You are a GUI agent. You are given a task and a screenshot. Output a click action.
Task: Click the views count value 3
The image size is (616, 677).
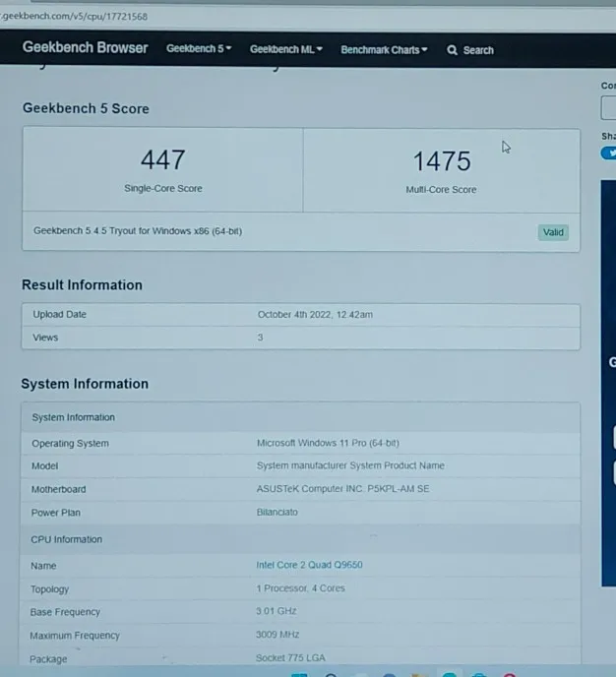tap(261, 338)
